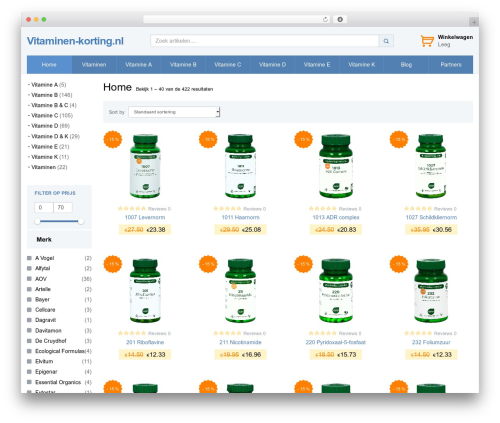Screen dimensions: 500x423
Task: Click star rating of 1007 Levernorm
Action: (x=132, y=209)
